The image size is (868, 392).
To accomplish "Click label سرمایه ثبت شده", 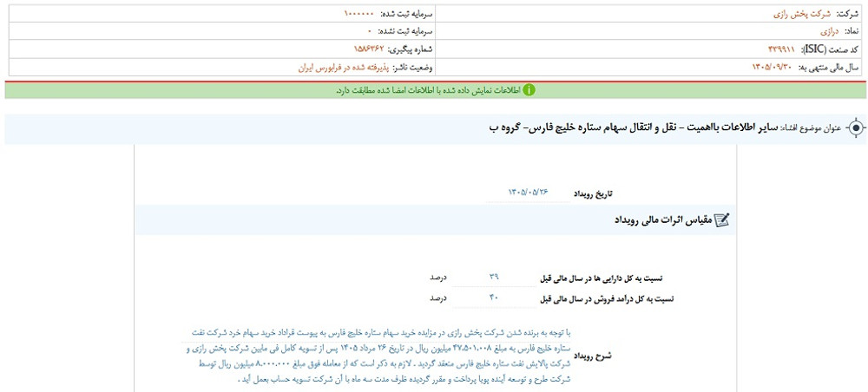I will (x=407, y=14).
